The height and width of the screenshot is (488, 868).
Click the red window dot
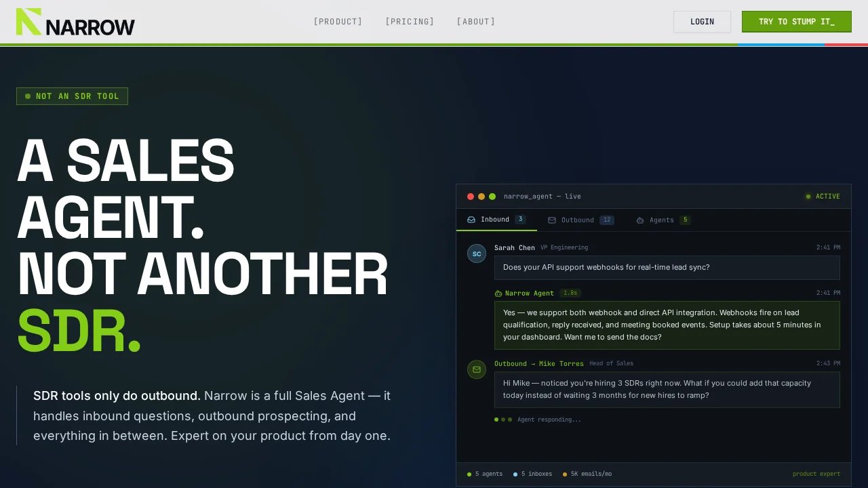point(471,197)
